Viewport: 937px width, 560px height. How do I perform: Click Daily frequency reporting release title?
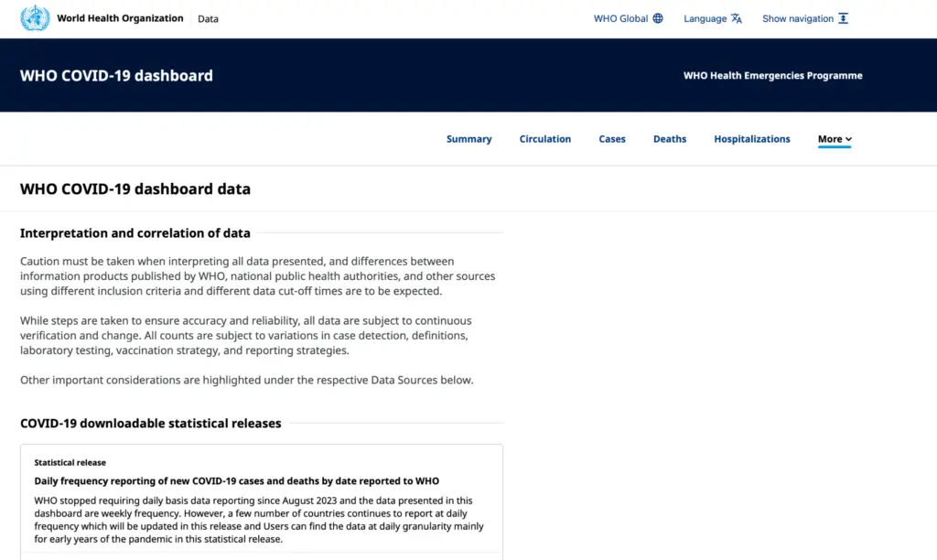[x=237, y=481]
